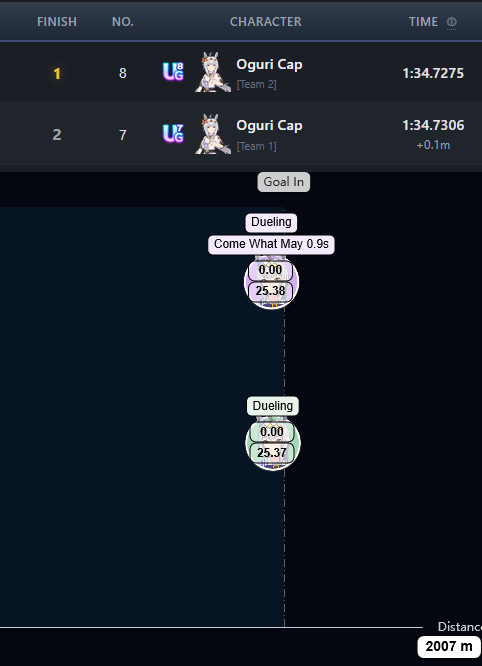Image resolution: width=482 pixels, height=666 pixels.
Task: Click the 2007 m distance readout
Action: [x=449, y=646]
